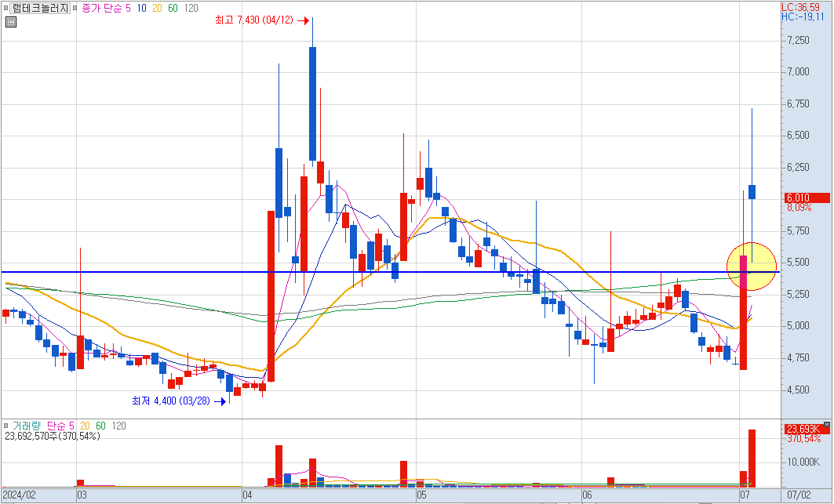Click the 05 month marker on date axis
This screenshot has height=504, width=834.
[x=422, y=495]
